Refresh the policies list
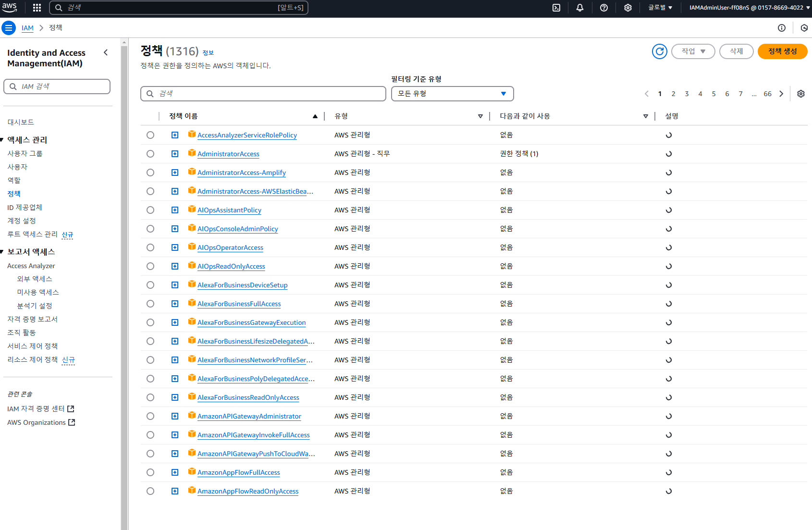 (x=660, y=51)
